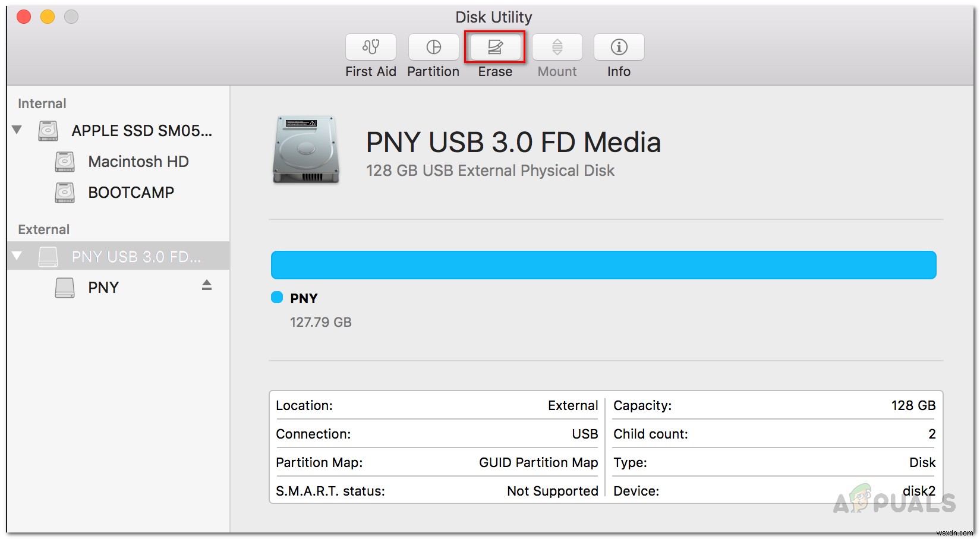The image size is (980, 539).
Task: Minimize the Disk Utility window
Action: pos(48,17)
